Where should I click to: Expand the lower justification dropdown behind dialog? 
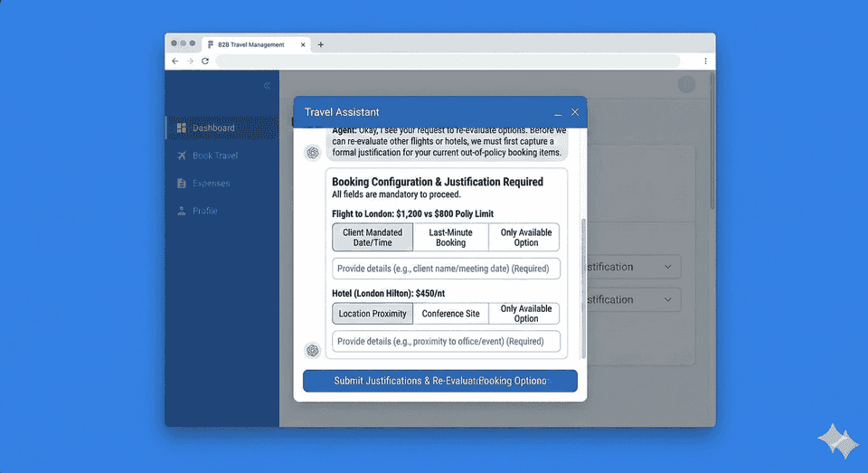point(667,299)
